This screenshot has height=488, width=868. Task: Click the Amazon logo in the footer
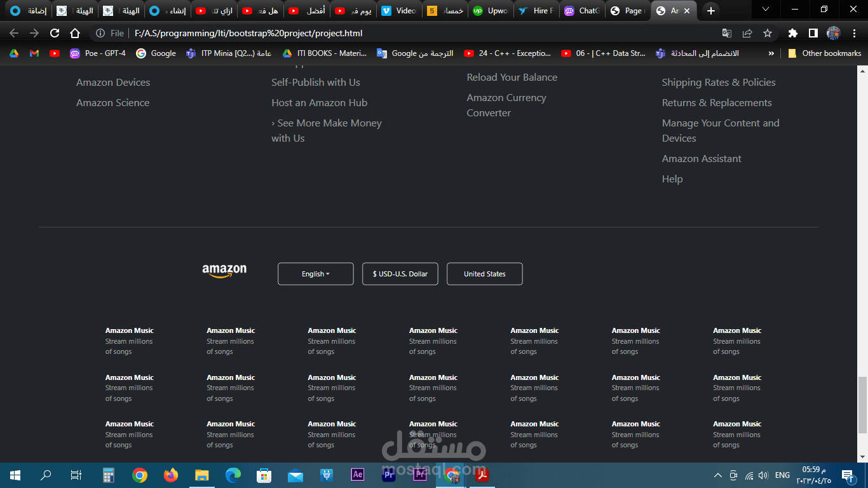tap(224, 271)
